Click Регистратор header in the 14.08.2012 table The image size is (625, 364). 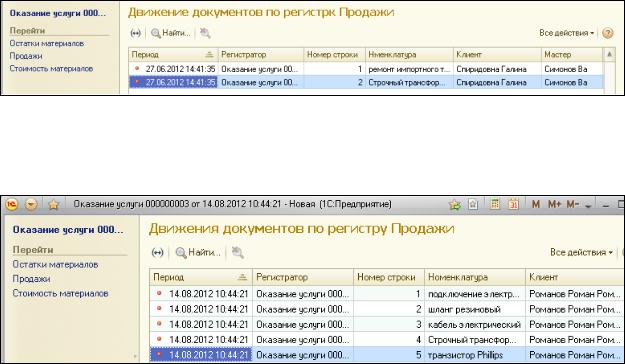point(303,277)
